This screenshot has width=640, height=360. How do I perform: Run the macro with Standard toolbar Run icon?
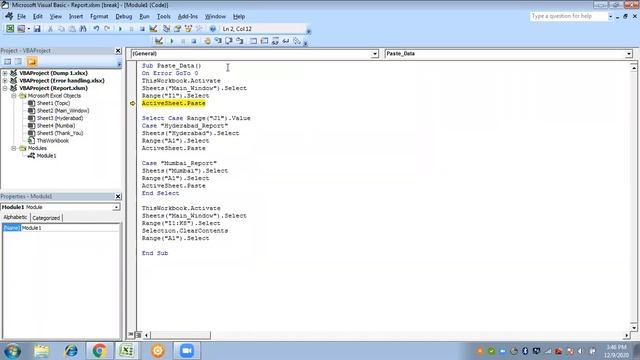coord(120,29)
